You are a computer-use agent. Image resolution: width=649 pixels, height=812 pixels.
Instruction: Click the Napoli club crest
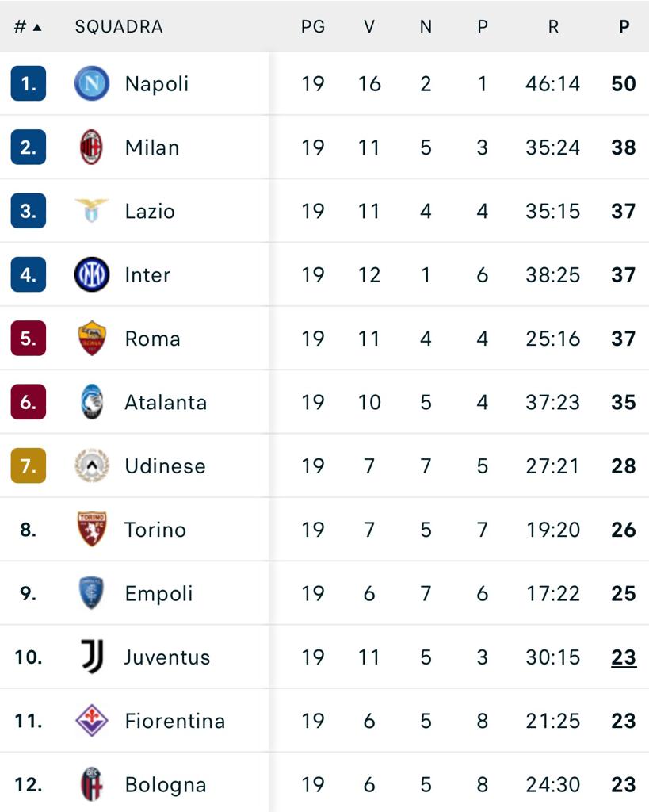[92, 83]
